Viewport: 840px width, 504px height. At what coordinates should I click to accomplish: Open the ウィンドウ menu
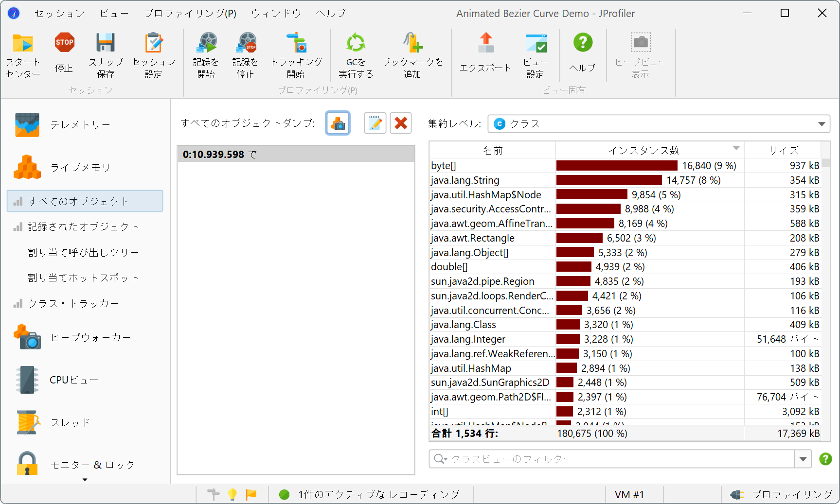pos(276,14)
